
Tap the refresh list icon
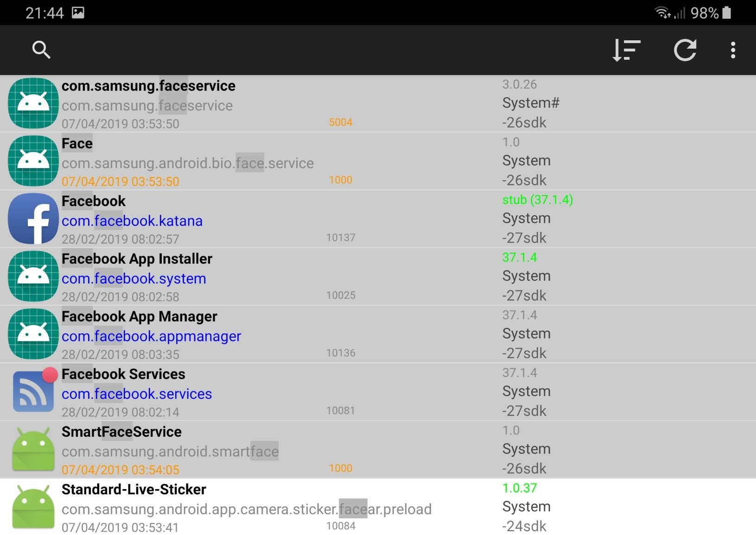click(x=685, y=50)
